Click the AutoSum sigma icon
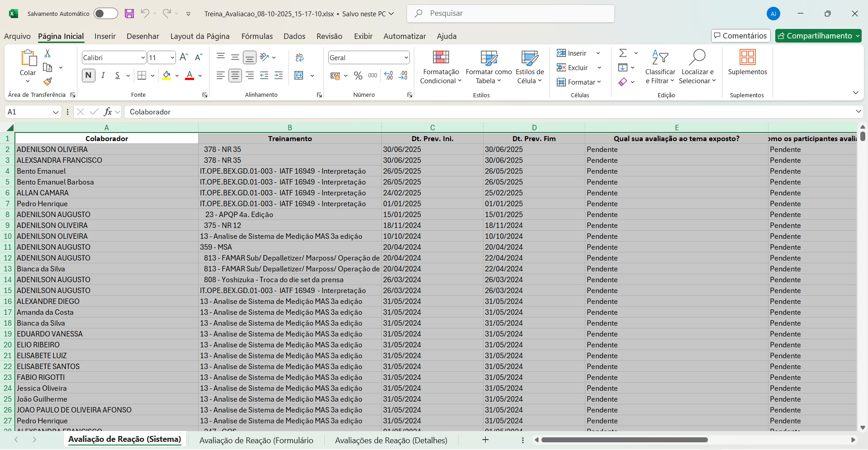The width and height of the screenshot is (868, 450). point(623,53)
